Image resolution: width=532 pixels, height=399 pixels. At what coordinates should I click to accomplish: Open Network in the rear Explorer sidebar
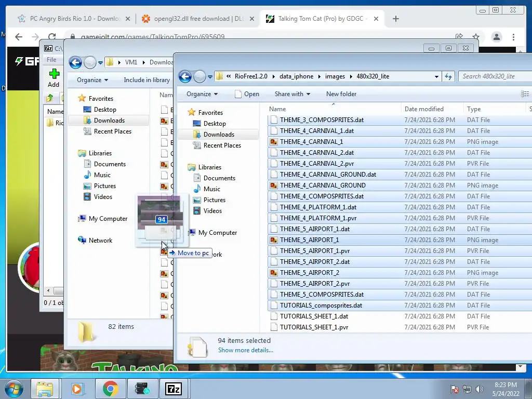point(100,240)
